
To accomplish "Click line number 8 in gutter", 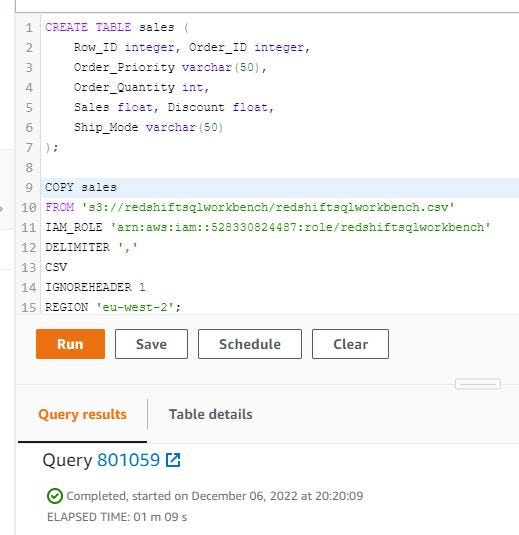I will pos(29,168).
